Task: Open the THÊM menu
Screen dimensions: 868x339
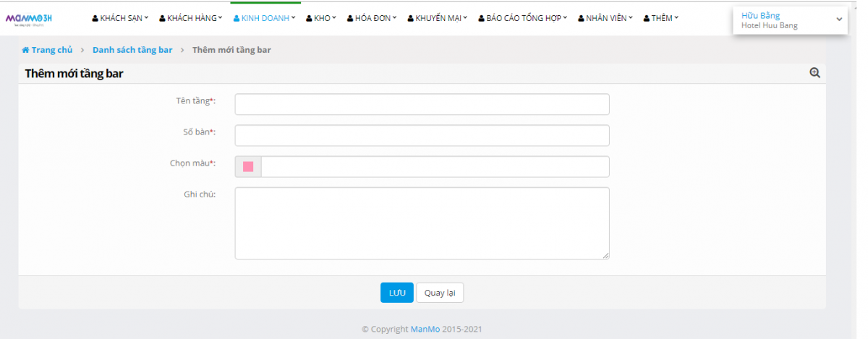Action: click(x=661, y=18)
